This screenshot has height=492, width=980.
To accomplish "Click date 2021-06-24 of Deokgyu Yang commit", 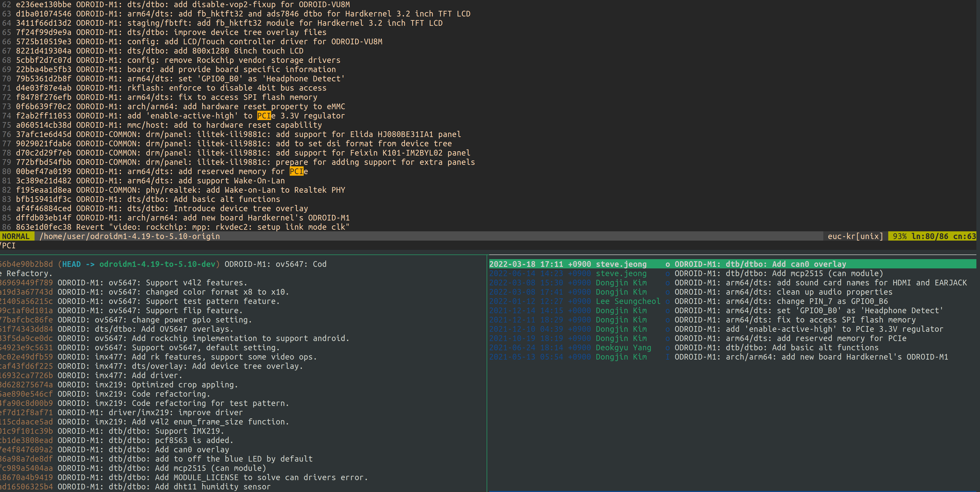I will (512, 347).
